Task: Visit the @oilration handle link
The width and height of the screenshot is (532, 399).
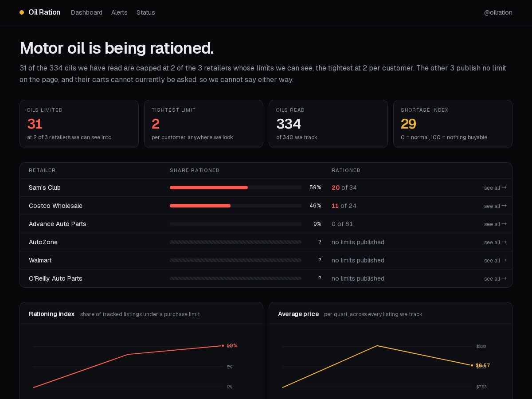Action: [x=498, y=12]
